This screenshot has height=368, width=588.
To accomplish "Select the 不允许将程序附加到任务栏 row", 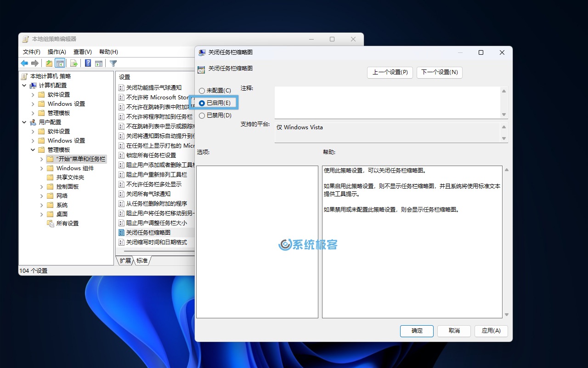I will 156,117.
